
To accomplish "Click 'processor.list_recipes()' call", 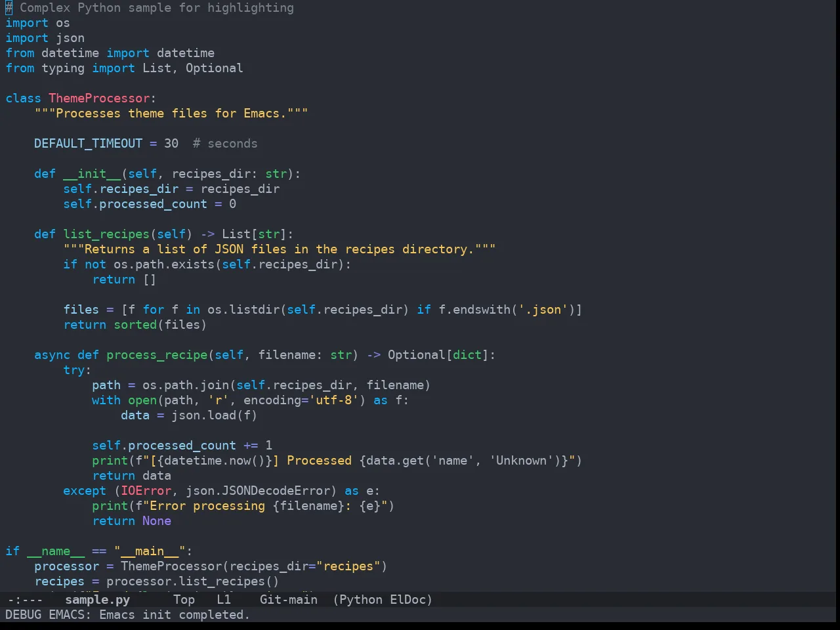I will [193, 581].
